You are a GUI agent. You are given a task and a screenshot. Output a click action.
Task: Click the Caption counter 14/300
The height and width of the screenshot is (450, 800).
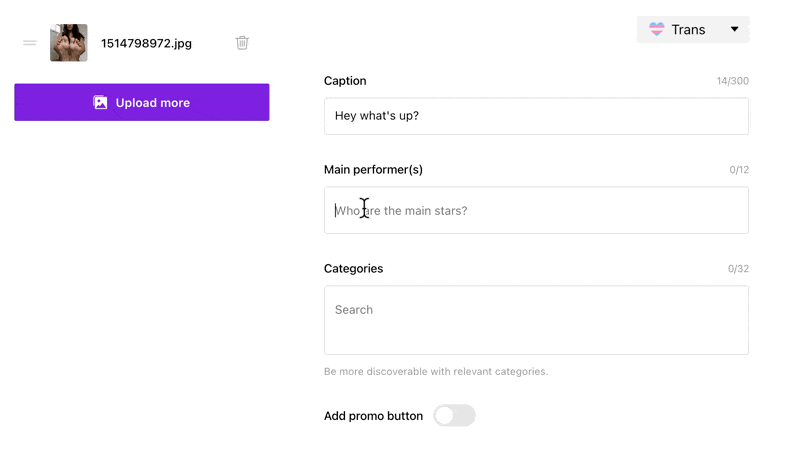pyautogui.click(x=733, y=81)
